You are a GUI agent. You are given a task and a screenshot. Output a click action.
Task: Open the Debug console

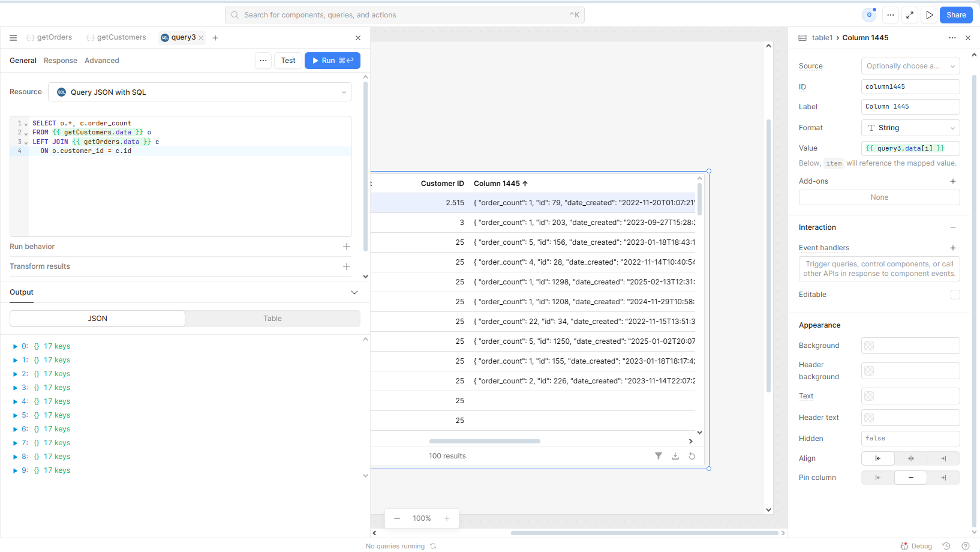[x=916, y=546]
